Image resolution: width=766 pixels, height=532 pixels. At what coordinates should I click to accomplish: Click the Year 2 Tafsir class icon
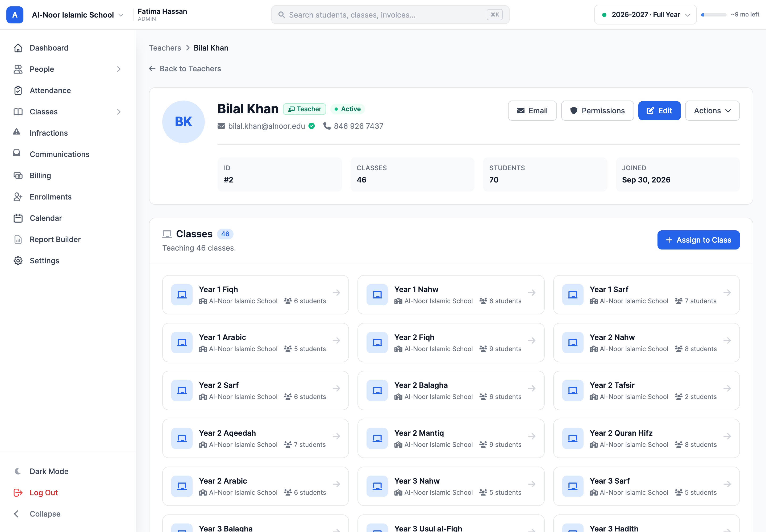573,391
